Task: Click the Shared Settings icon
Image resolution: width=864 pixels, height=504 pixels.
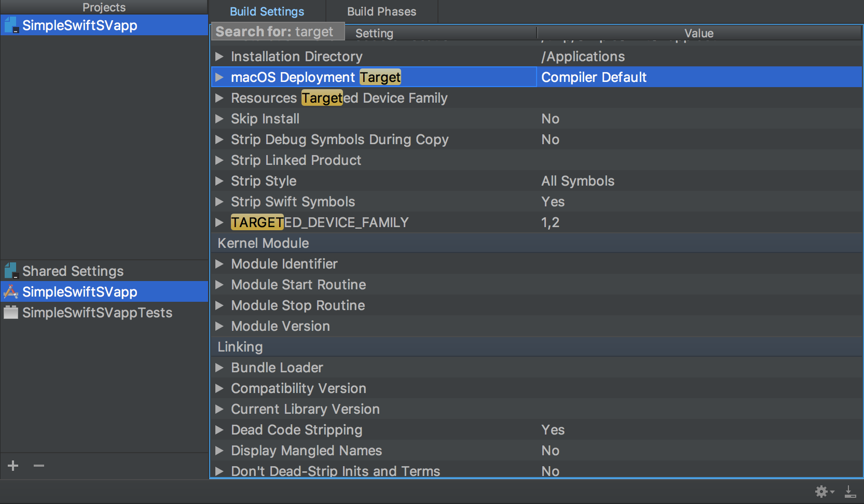Action: pos(11,271)
